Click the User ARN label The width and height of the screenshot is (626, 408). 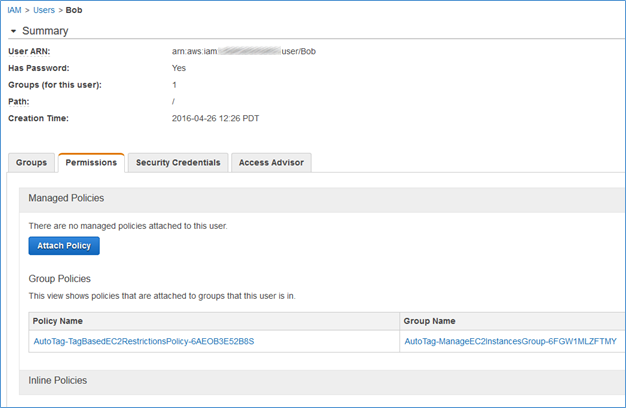[x=29, y=51]
